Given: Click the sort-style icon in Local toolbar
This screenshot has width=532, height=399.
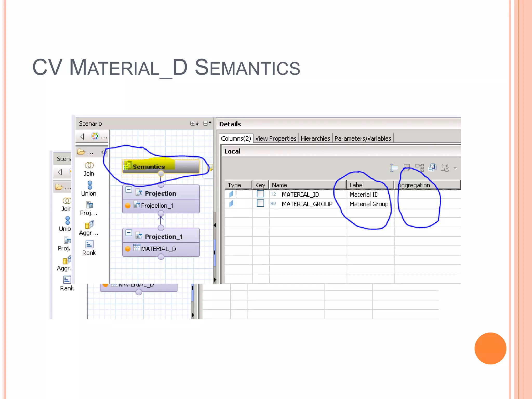Looking at the screenshot, I should (x=445, y=168).
